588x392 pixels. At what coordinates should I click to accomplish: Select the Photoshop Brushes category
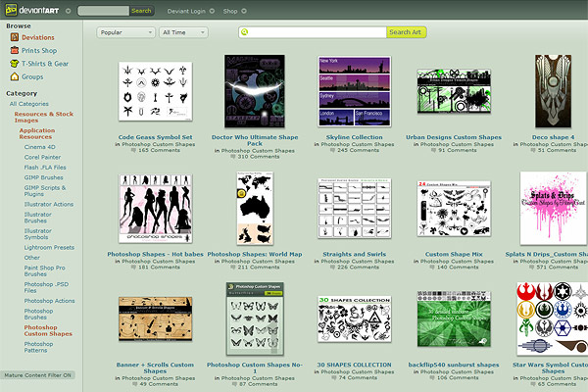(x=38, y=314)
